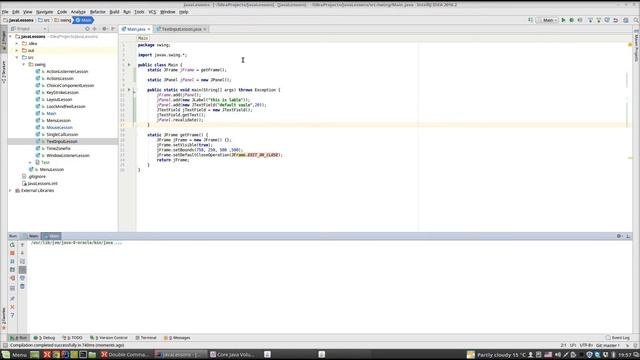Open the Build menu
This screenshot has height=360, width=640.
click(x=114, y=12)
